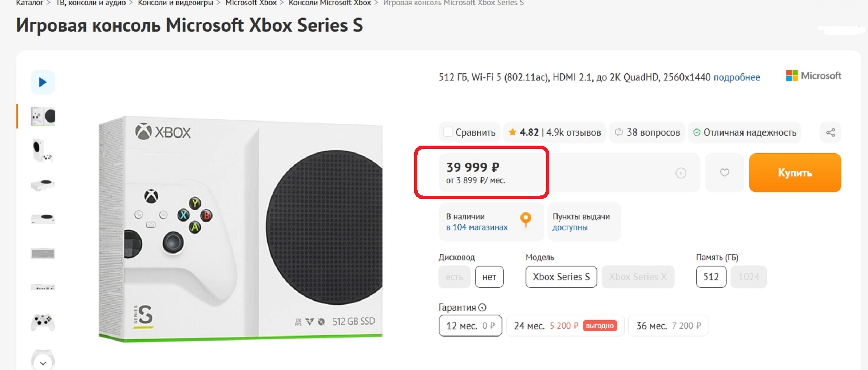Choose 'нет' disc drive option

[489, 277]
